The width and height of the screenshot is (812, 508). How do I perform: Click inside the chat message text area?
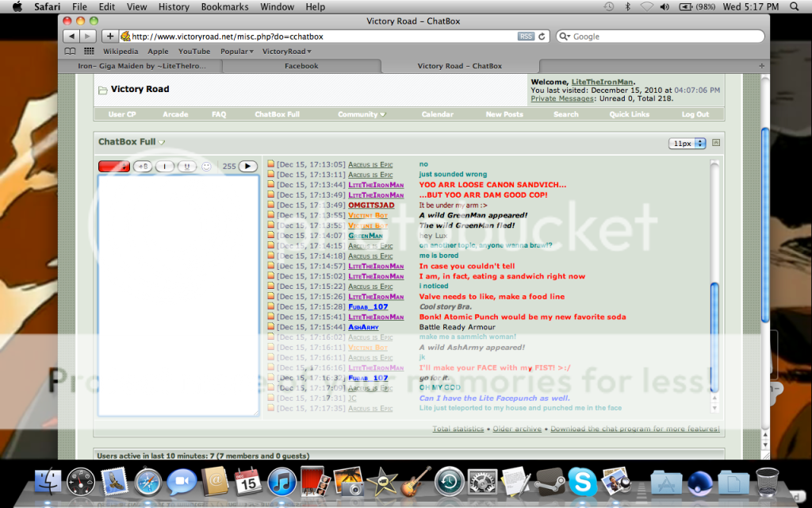(x=178, y=294)
